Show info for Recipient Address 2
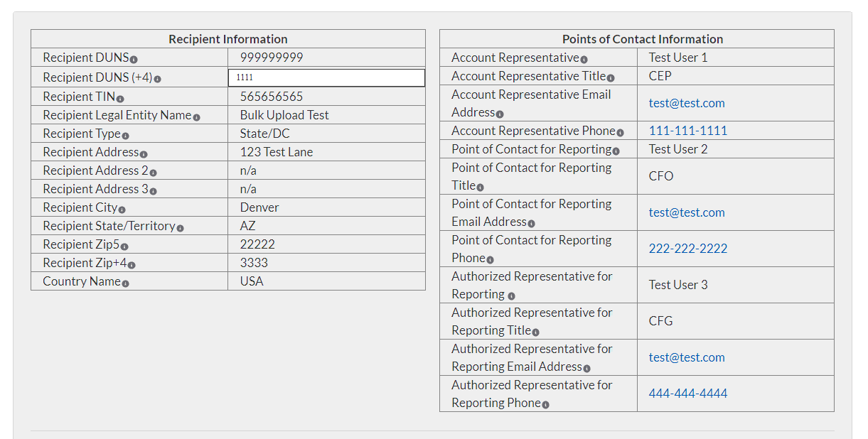868x439 pixels. pos(154,173)
